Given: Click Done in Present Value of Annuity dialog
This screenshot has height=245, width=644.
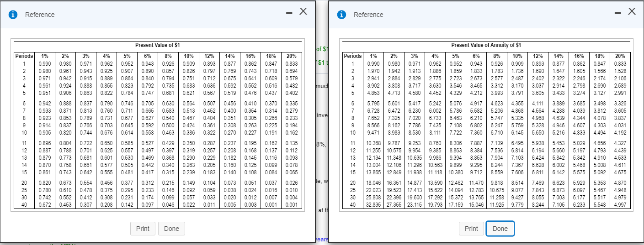Looking at the screenshot, I should click(500, 229).
